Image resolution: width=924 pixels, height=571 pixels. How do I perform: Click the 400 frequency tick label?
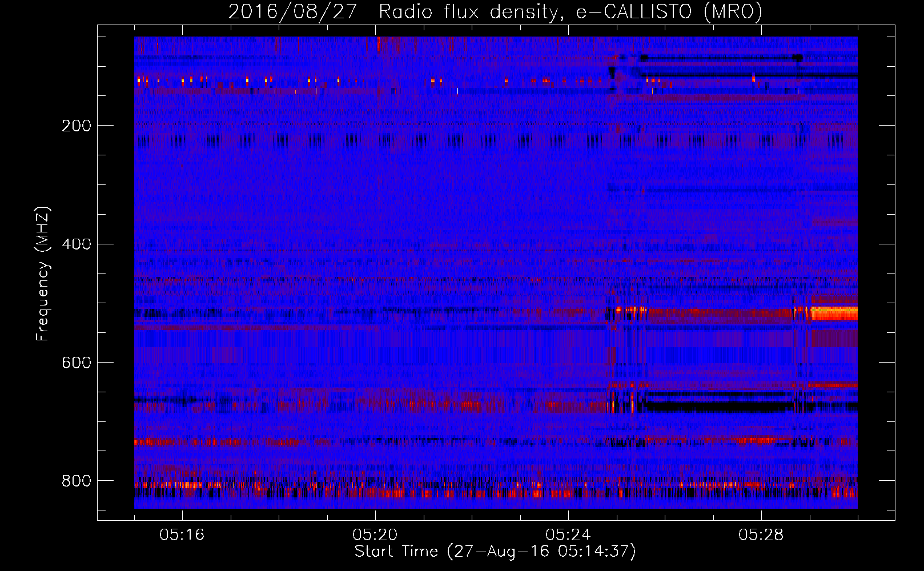[77, 244]
